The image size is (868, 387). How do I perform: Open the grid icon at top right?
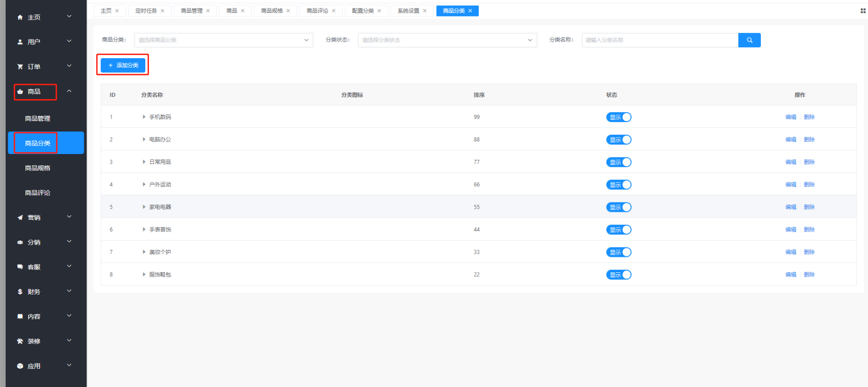[x=863, y=11]
